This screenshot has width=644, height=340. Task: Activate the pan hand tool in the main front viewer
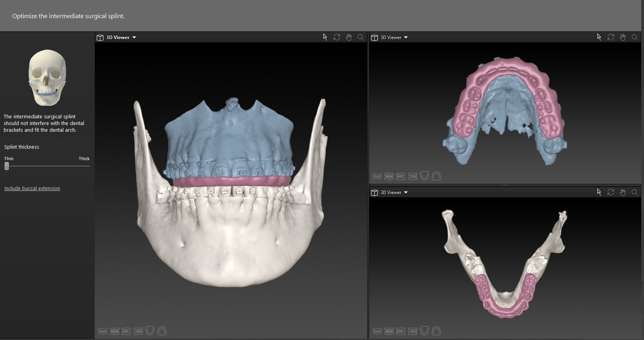tap(349, 37)
